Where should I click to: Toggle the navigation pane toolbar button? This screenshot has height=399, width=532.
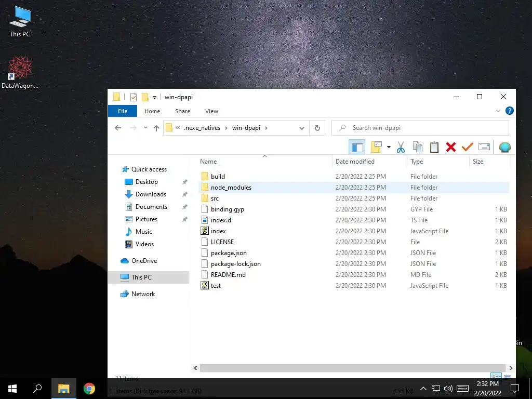pos(357,147)
